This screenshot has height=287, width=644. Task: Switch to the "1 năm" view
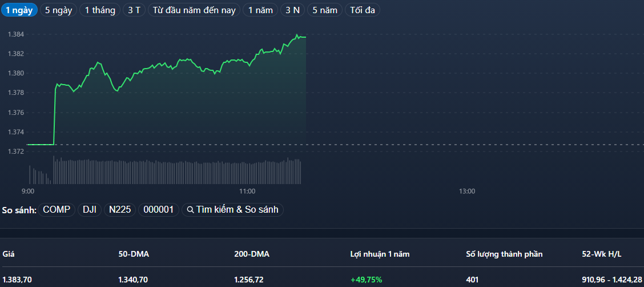(260, 10)
